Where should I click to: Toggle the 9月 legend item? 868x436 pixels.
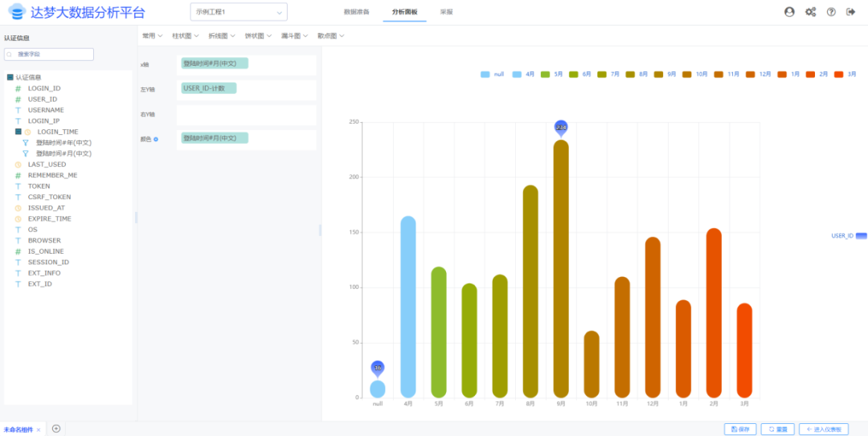click(665, 74)
